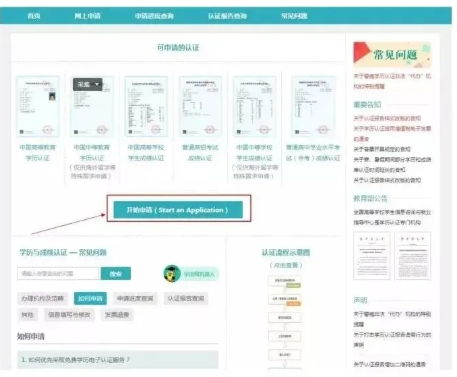
Task: Open the 常见问题 sidebar banner
Action: (392, 54)
